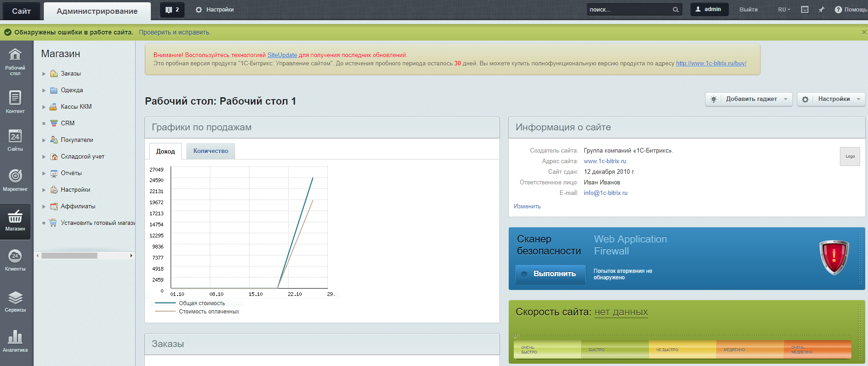868x366 pixels.
Task: Click the Проверить и исправить link
Action: 174,32
